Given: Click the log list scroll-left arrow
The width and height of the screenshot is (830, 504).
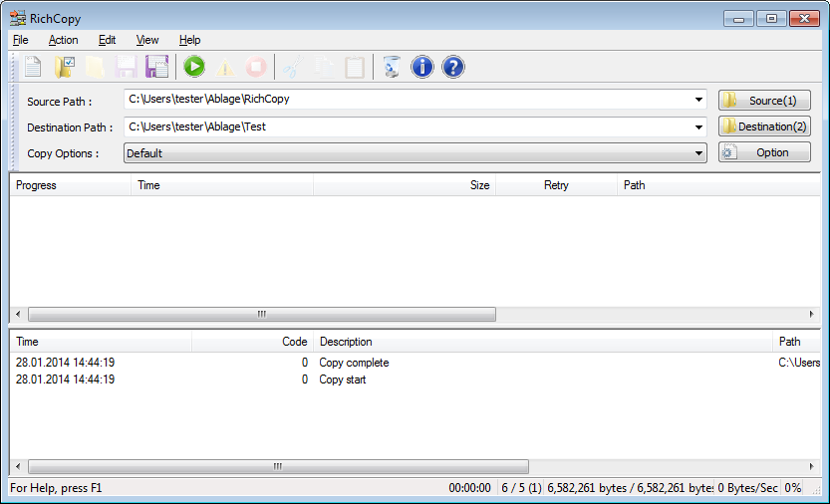Looking at the screenshot, I should pyautogui.click(x=19, y=466).
